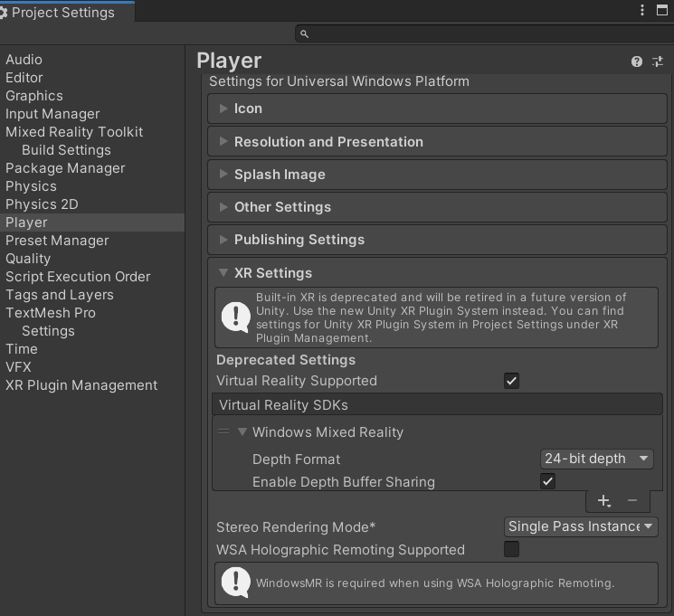This screenshot has width=674, height=616.
Task: Open Tags and Layers settings
Action: (x=60, y=295)
